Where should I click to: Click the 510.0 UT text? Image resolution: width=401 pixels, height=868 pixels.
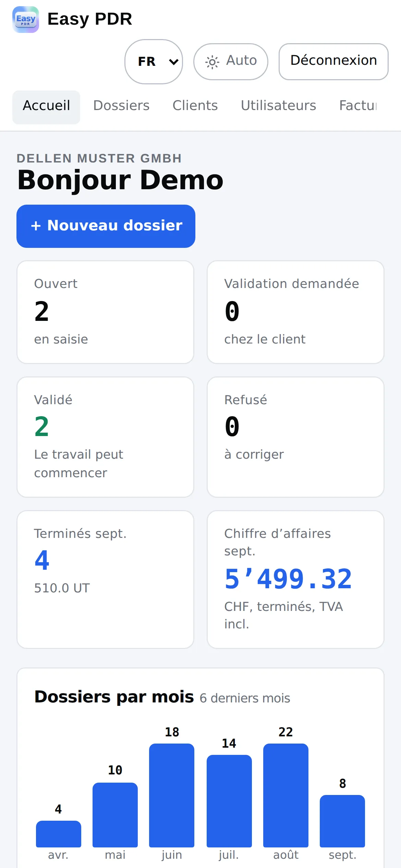(62, 588)
